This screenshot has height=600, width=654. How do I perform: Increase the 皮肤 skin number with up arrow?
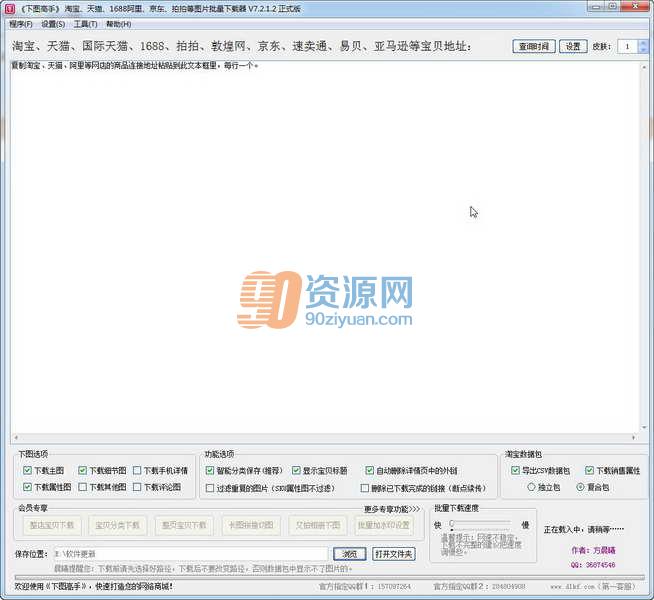[x=644, y=43]
